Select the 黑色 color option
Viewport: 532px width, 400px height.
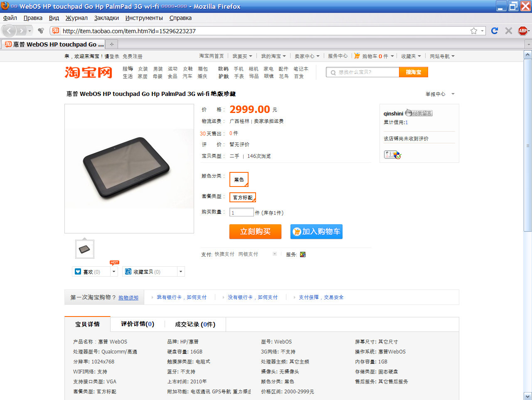239,179
